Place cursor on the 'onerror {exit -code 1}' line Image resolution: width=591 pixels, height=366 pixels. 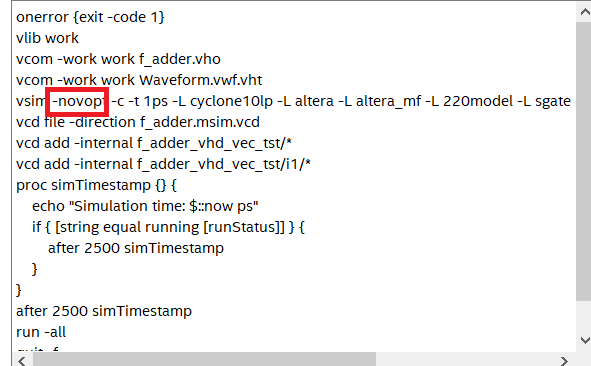pyautogui.click(x=90, y=17)
